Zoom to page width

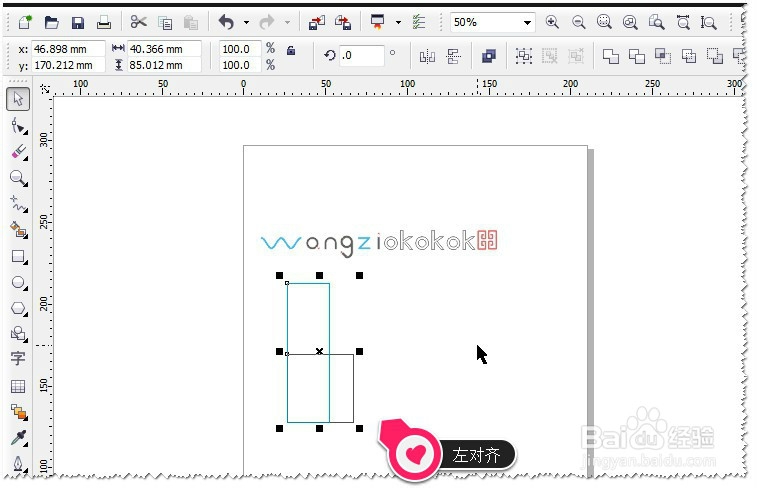[x=683, y=22]
